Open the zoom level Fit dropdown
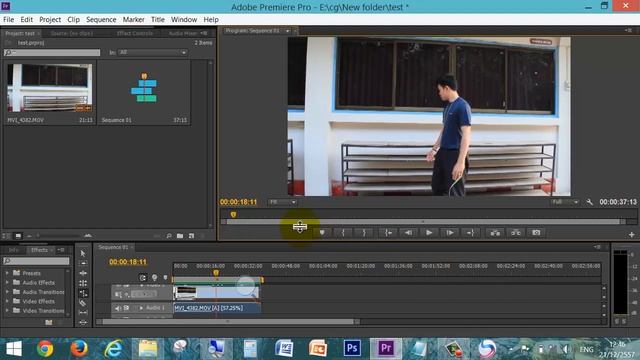 pyautogui.click(x=282, y=202)
